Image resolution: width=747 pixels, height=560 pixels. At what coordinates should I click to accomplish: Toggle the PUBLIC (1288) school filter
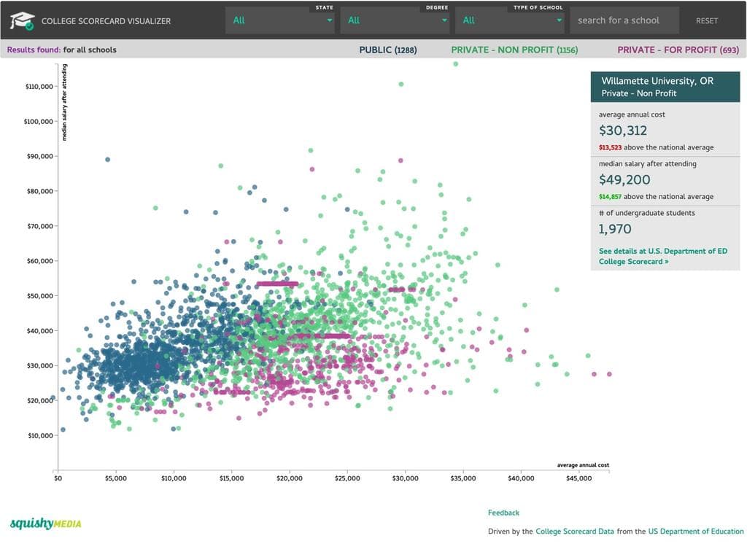point(387,50)
